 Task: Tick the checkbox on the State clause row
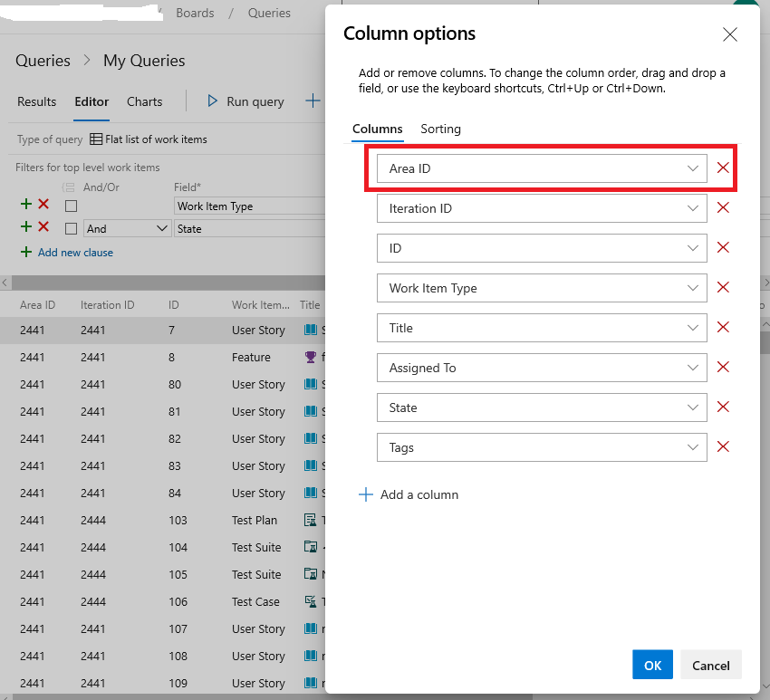pos(71,229)
